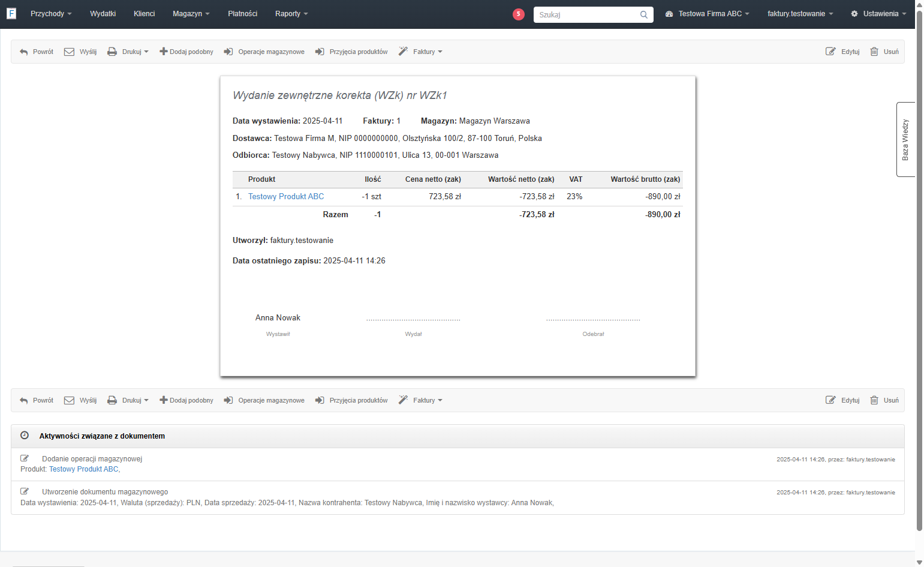Open the Klienci menu item
Image resolution: width=924 pixels, height=567 pixels.
[x=144, y=14]
